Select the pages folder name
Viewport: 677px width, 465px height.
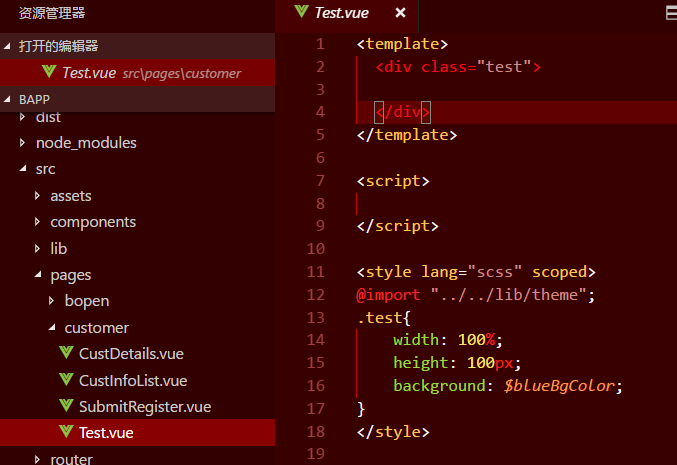tap(71, 276)
